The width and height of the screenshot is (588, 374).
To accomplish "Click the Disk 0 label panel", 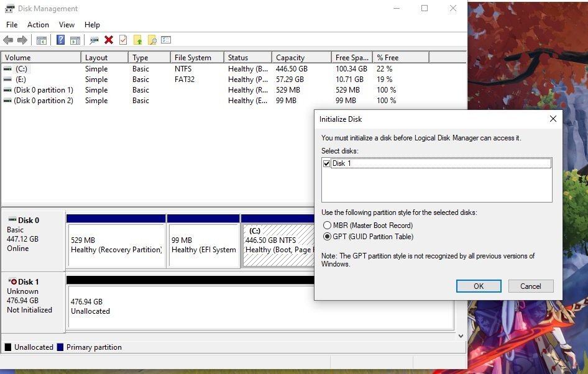I will (x=34, y=241).
